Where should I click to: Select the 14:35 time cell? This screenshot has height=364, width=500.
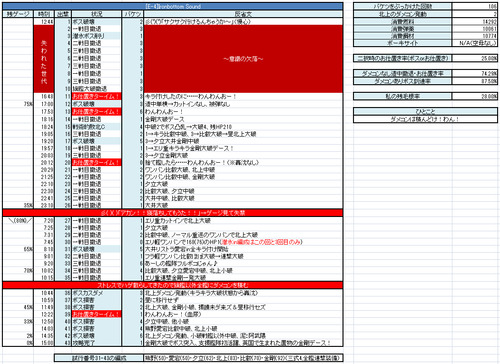click(x=44, y=336)
